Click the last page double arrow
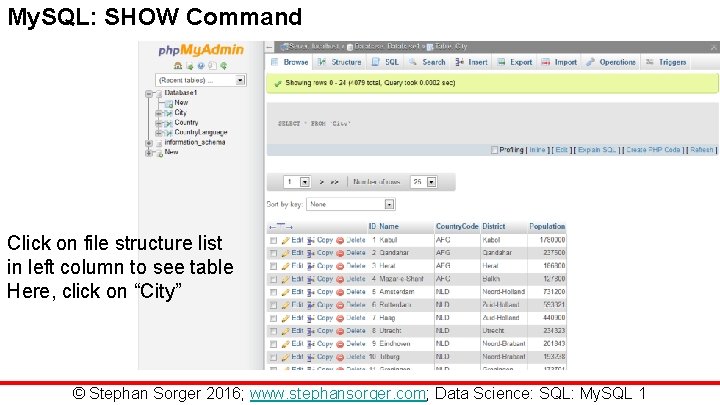The height and width of the screenshot is (405, 720). click(x=335, y=182)
